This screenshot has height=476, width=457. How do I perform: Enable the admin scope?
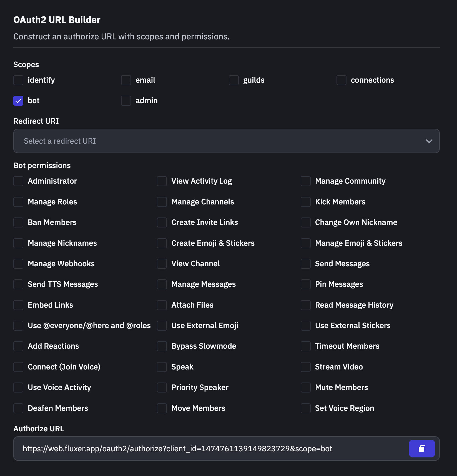coord(126,101)
